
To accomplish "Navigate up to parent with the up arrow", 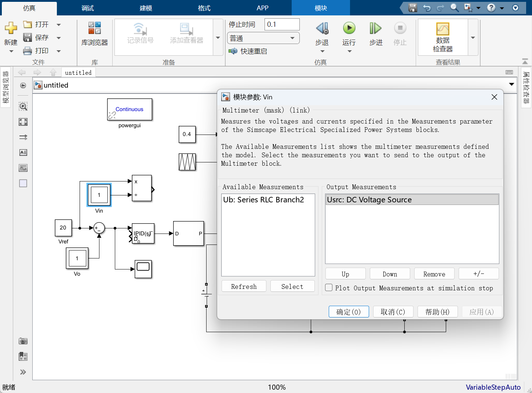I will coord(53,72).
